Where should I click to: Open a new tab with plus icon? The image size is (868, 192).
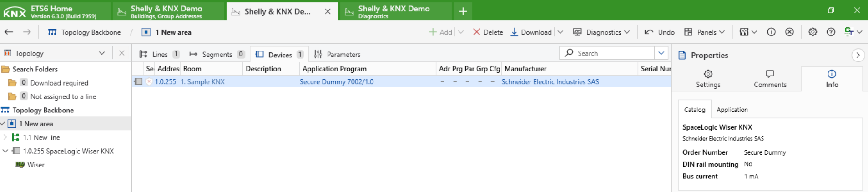[463, 11]
